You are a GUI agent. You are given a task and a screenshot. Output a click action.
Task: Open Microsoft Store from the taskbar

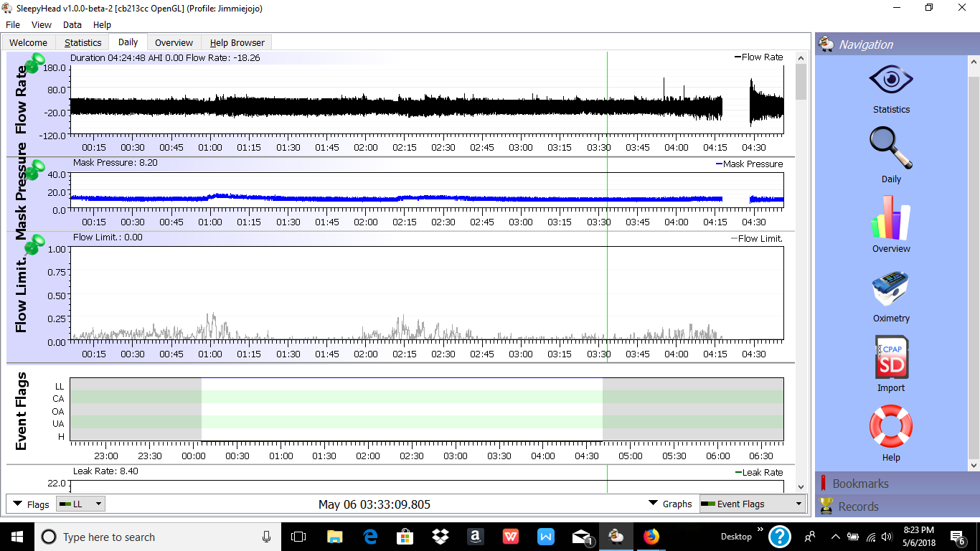[x=405, y=537]
